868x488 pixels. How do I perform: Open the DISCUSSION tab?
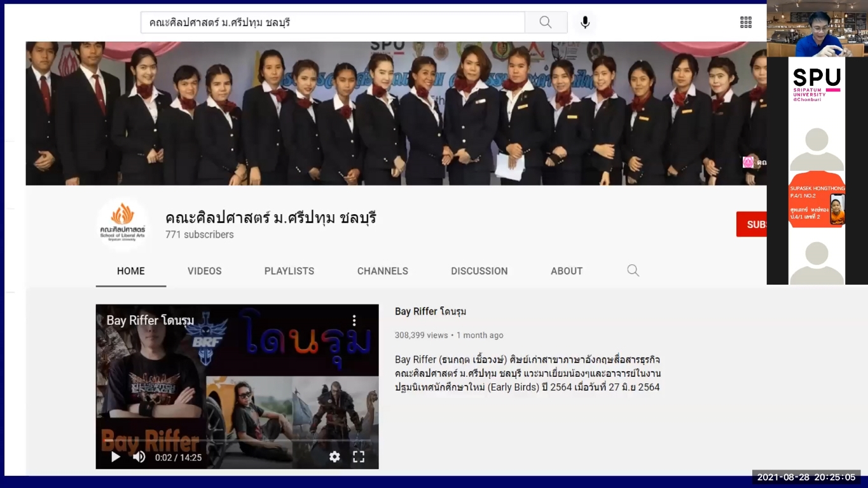479,271
